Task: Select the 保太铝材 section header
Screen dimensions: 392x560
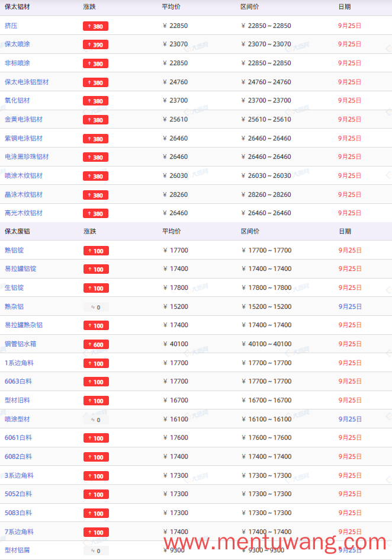Action: click(17, 7)
